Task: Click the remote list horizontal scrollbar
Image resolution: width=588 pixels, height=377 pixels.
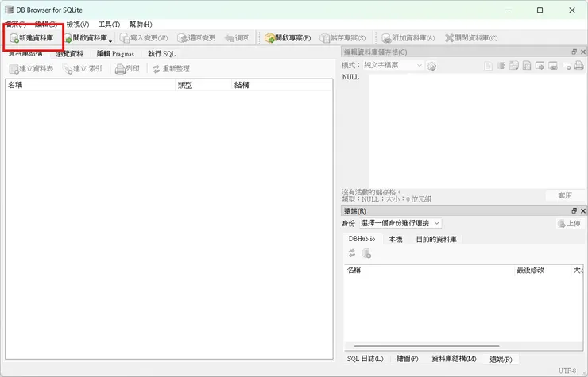Action: coord(427,346)
